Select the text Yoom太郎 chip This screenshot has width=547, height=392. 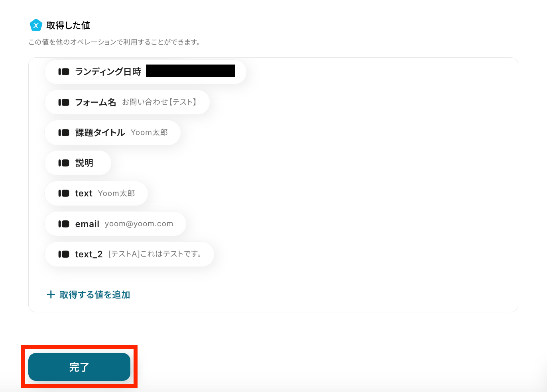[x=96, y=193]
